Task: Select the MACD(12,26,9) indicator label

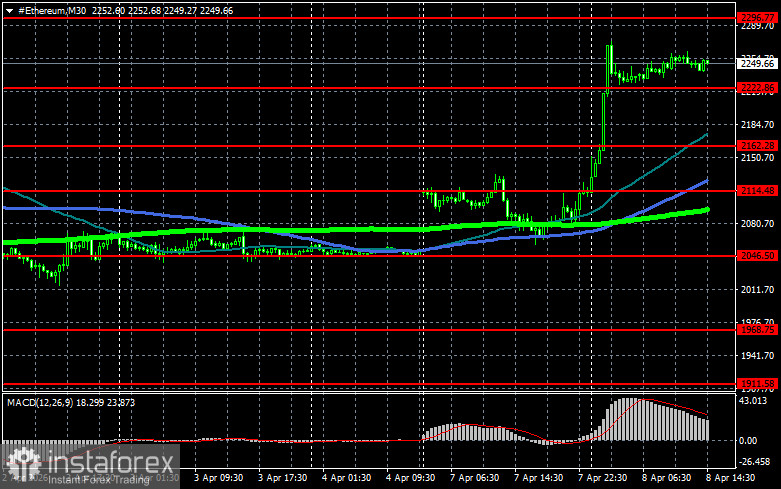Action: tap(38, 402)
